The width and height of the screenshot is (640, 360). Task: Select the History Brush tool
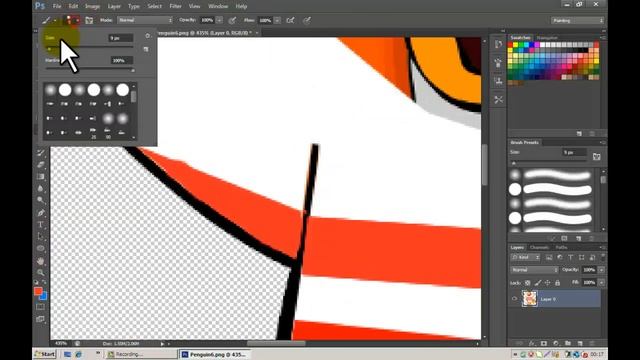click(40, 153)
